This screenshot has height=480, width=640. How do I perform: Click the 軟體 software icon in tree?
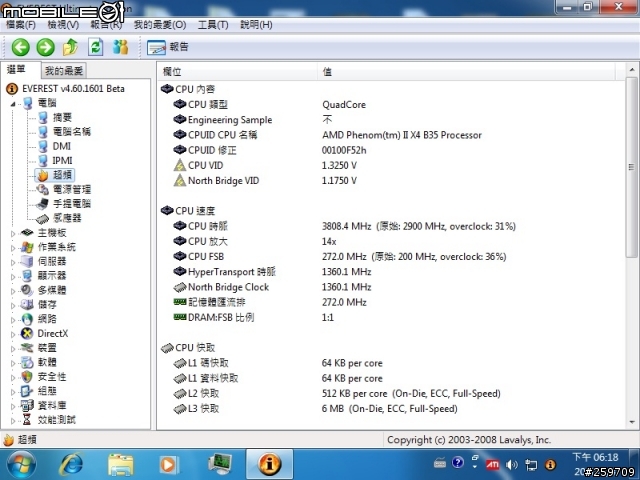point(27,362)
